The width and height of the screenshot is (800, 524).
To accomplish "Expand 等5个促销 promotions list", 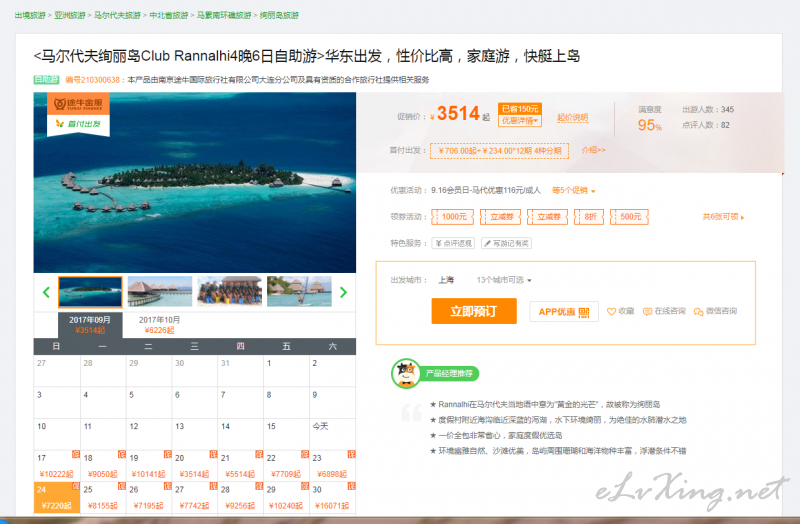I will (x=573, y=190).
